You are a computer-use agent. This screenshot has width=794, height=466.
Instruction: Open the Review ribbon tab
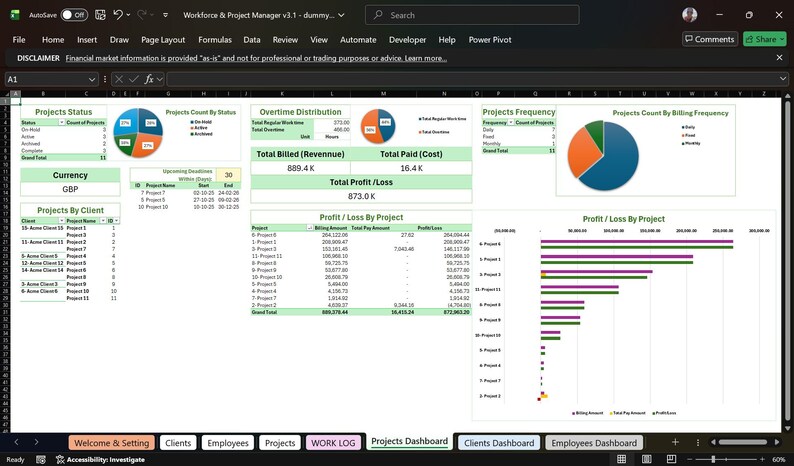(x=285, y=40)
